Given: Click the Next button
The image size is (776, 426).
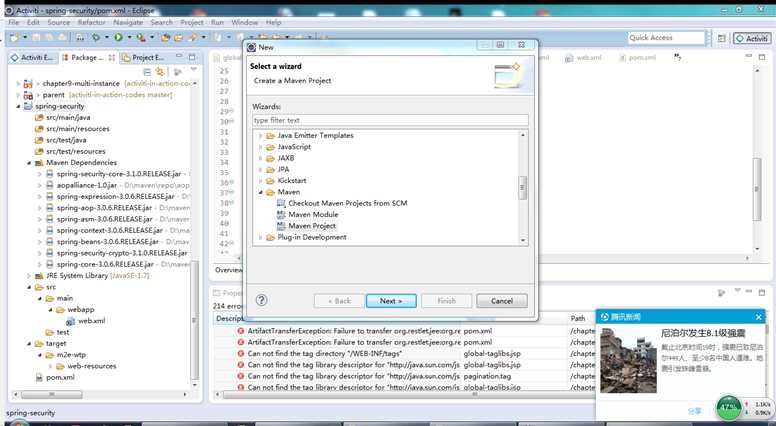Looking at the screenshot, I should coord(391,301).
